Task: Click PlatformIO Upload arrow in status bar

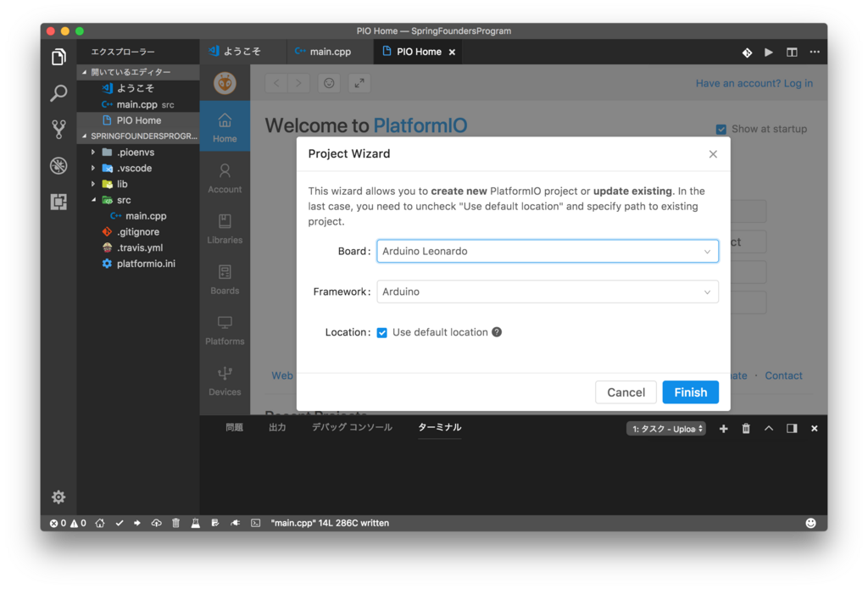Action: (137, 523)
